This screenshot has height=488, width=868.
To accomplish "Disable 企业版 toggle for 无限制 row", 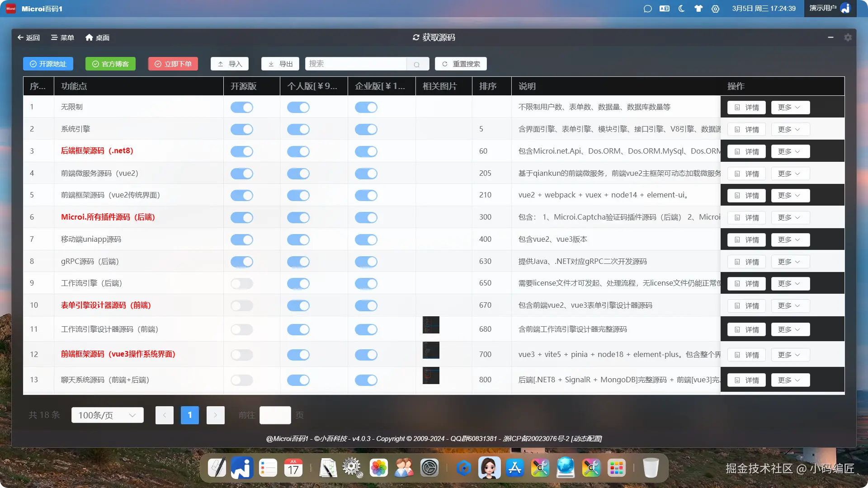I will [x=366, y=108].
